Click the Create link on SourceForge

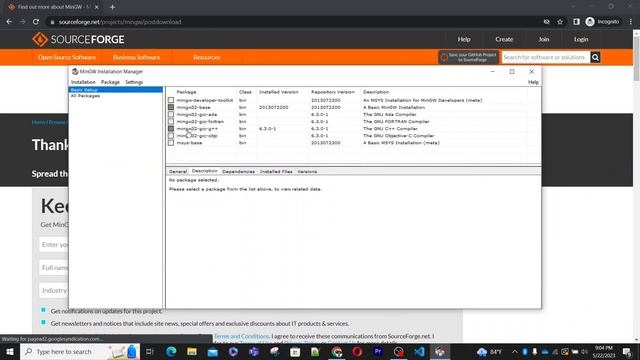(504, 40)
